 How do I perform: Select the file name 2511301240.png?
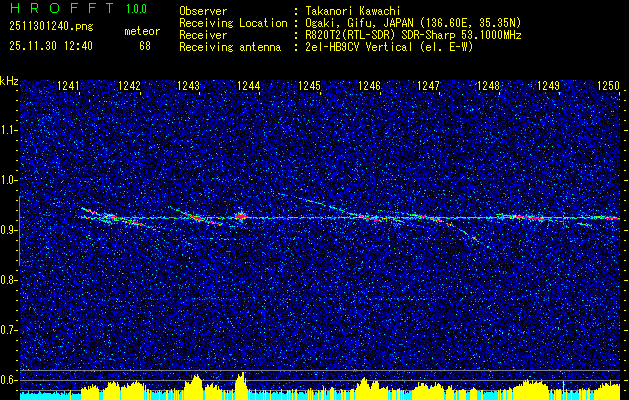coord(51,27)
